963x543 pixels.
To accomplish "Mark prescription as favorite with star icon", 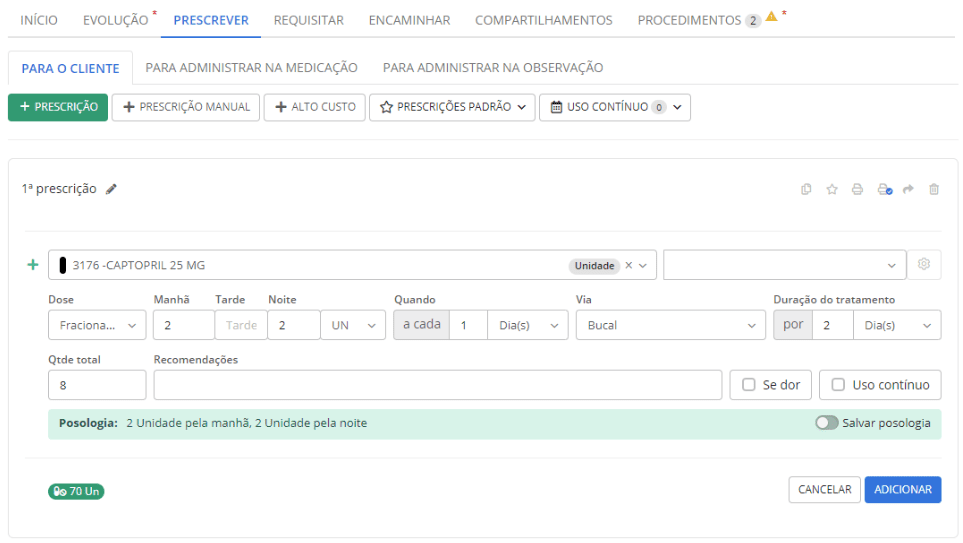I will point(832,189).
